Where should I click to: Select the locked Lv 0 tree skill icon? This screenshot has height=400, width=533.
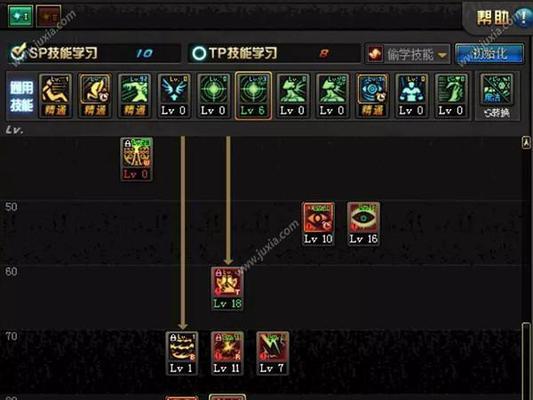[136, 159]
